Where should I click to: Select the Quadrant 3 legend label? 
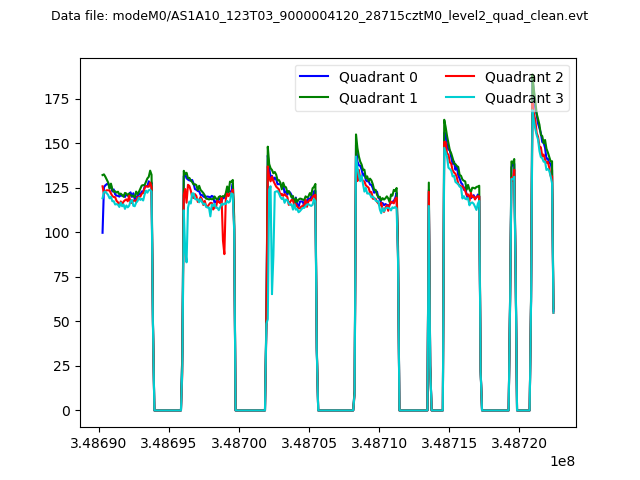pos(524,98)
